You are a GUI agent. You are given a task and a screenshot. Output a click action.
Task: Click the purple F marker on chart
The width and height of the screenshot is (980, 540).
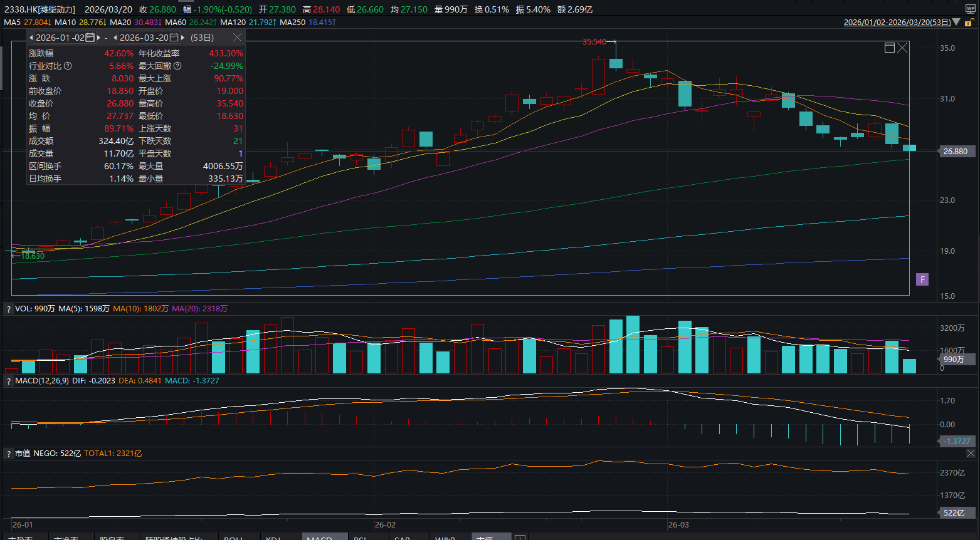922,279
